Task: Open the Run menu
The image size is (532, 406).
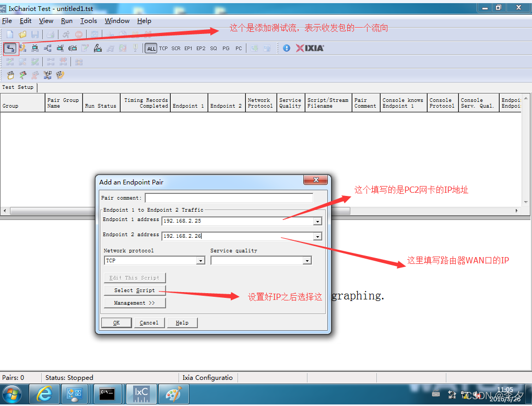Action: tap(67, 21)
